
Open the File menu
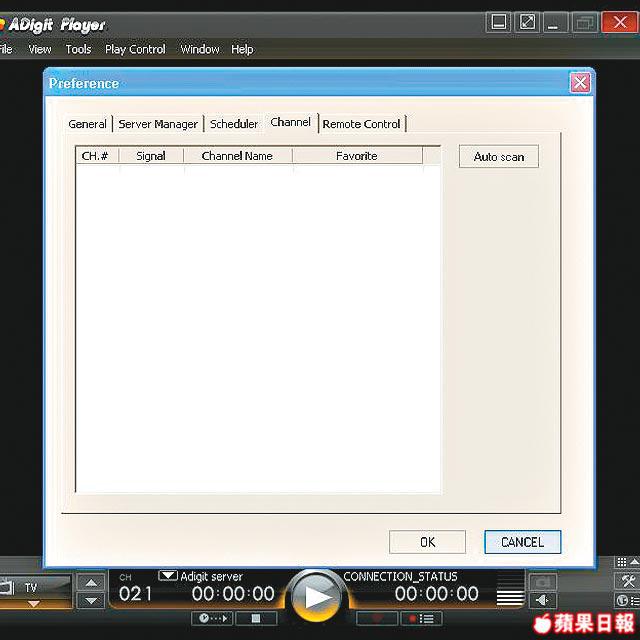(6, 49)
